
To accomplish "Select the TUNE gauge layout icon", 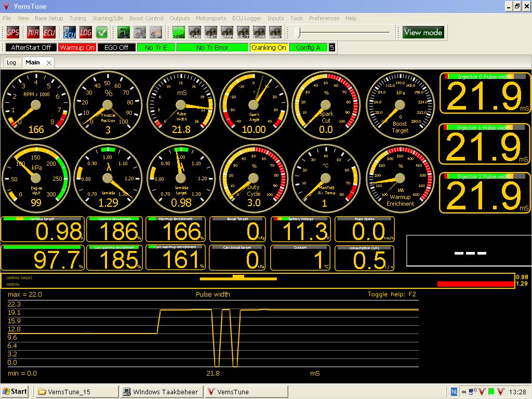I will [x=259, y=33].
